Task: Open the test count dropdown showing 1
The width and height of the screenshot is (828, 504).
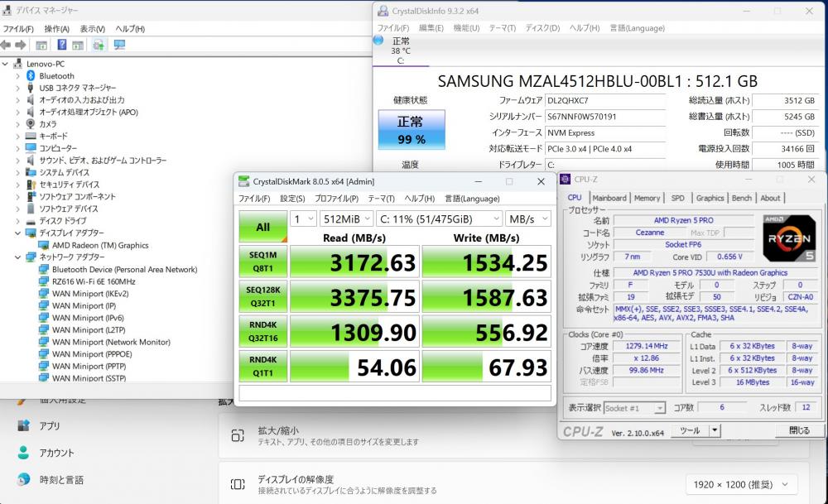Action: coord(304,219)
